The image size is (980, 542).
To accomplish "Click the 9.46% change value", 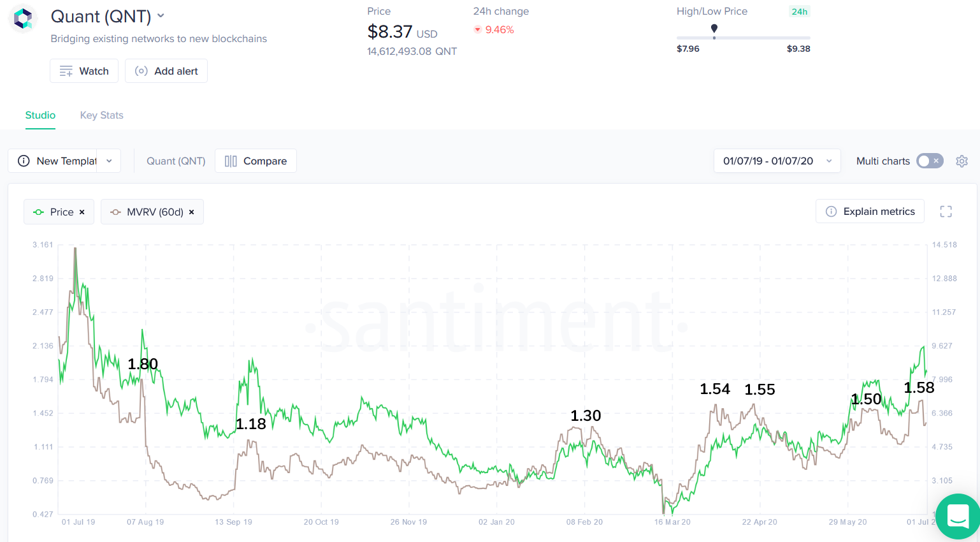I will coord(500,29).
